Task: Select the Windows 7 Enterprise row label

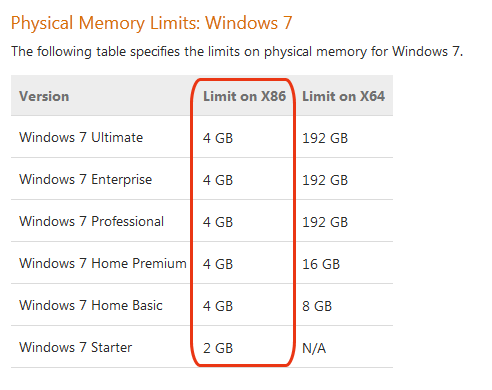Action: 85,180
